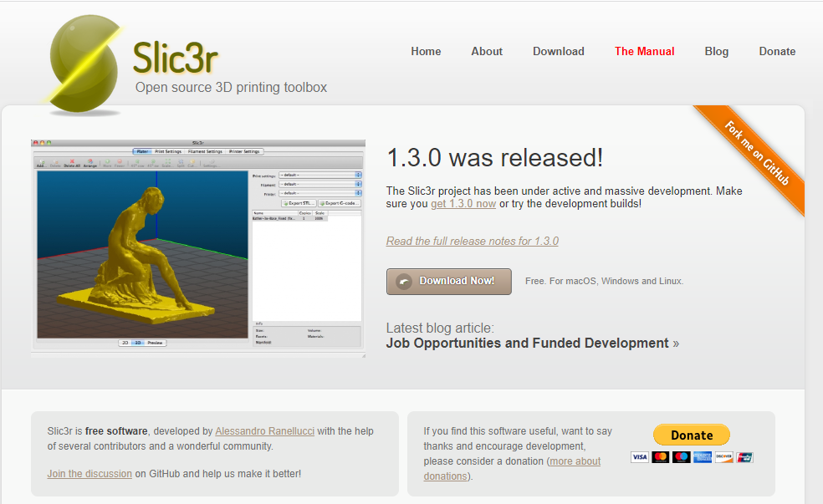This screenshot has width=823, height=504.
Task: Open the Blog page
Action: coord(717,51)
